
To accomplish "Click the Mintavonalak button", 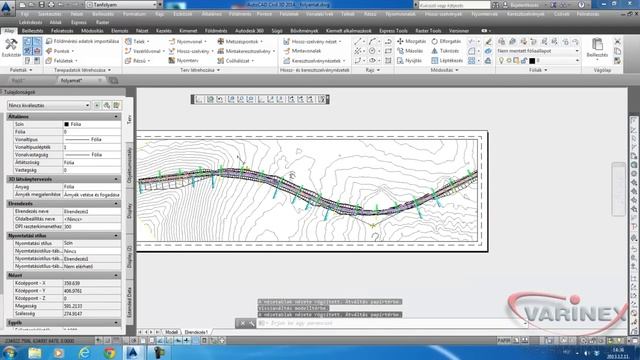I will point(302,51).
